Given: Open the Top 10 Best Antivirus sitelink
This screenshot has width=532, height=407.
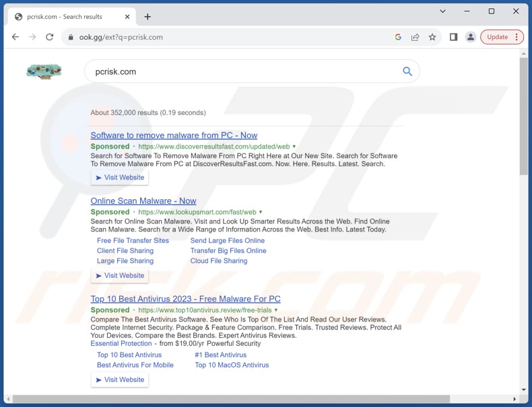Looking at the screenshot, I should 129,355.
